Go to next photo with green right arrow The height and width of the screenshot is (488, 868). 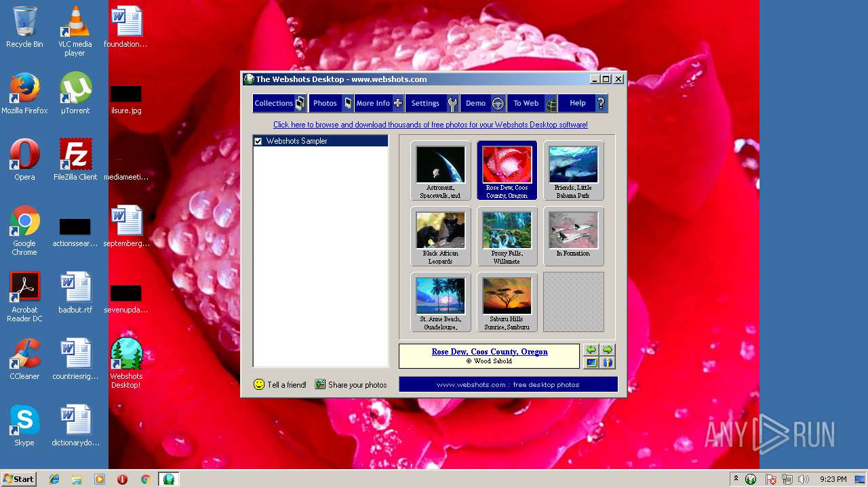pos(607,350)
